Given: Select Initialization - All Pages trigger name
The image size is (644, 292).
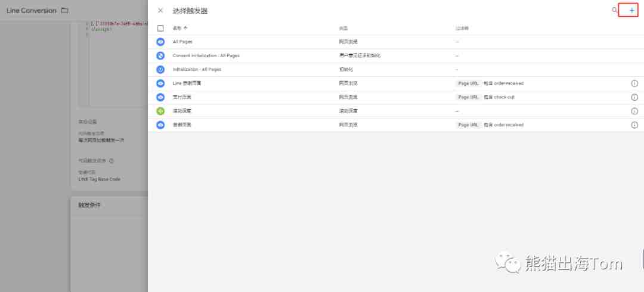Looking at the screenshot, I should click(x=197, y=69).
